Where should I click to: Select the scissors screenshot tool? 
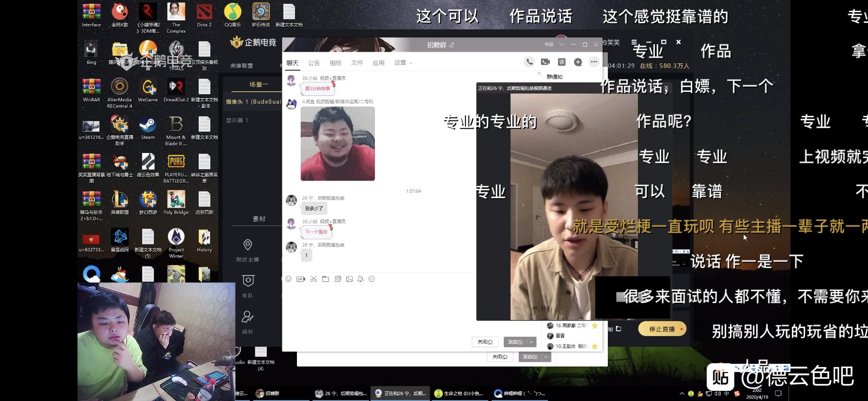tap(313, 279)
